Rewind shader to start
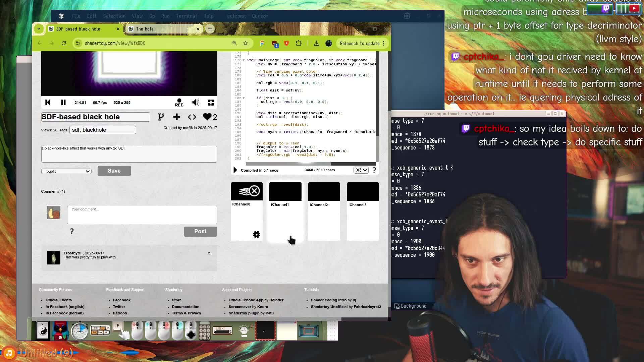Image resolution: width=644 pixels, height=362 pixels. pos(48,103)
